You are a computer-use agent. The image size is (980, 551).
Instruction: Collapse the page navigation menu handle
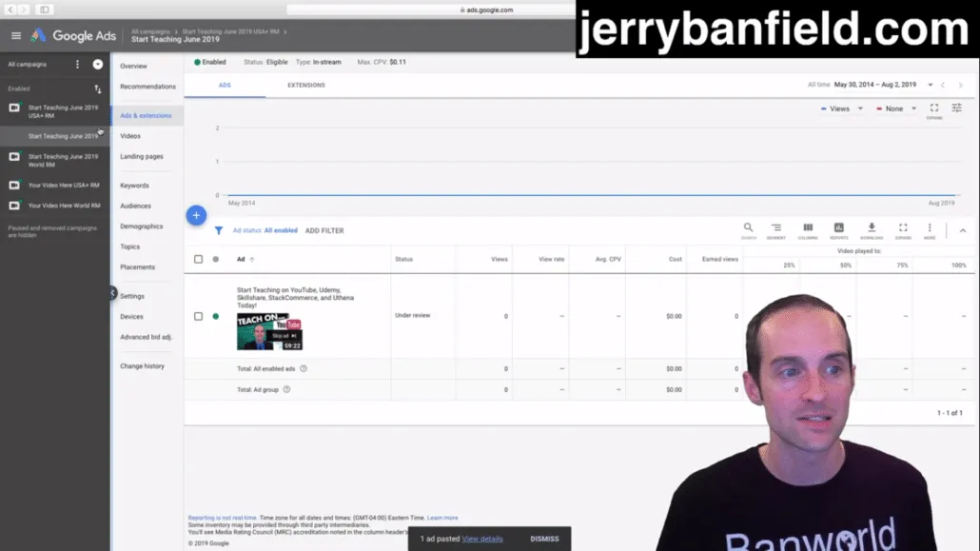pos(112,293)
